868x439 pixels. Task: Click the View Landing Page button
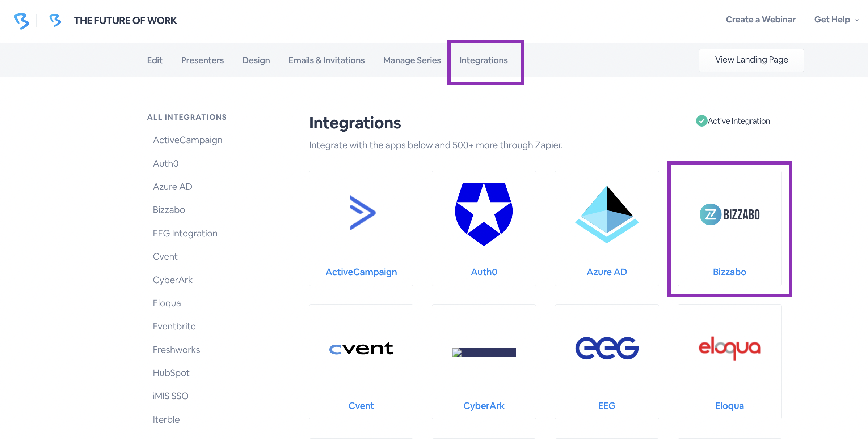[x=751, y=60]
